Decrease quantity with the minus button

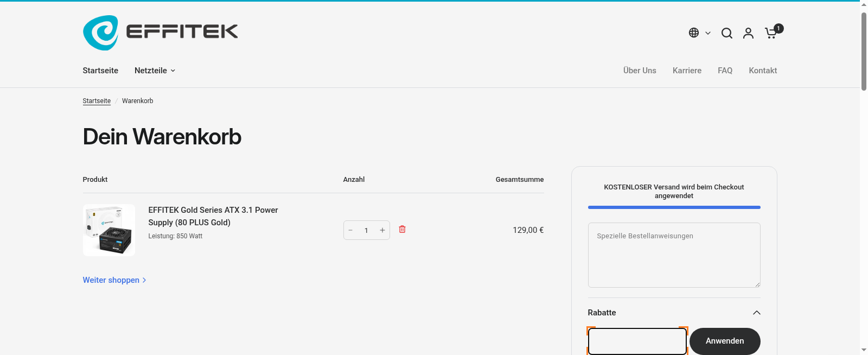[350, 230]
